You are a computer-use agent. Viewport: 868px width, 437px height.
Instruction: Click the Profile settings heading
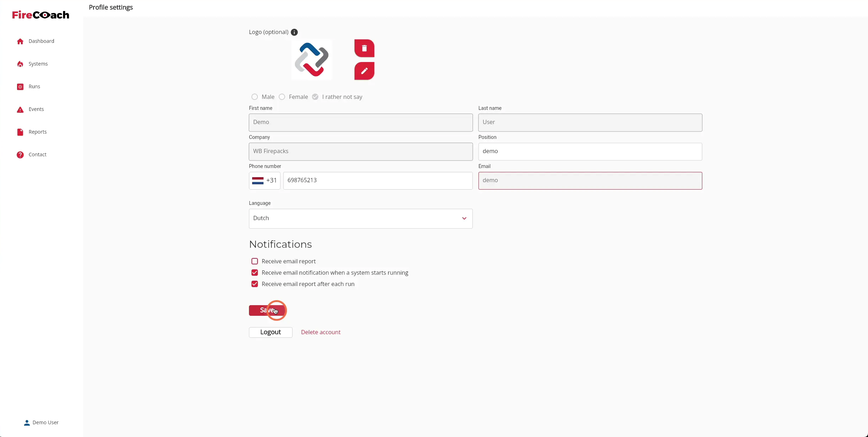pyautogui.click(x=111, y=7)
